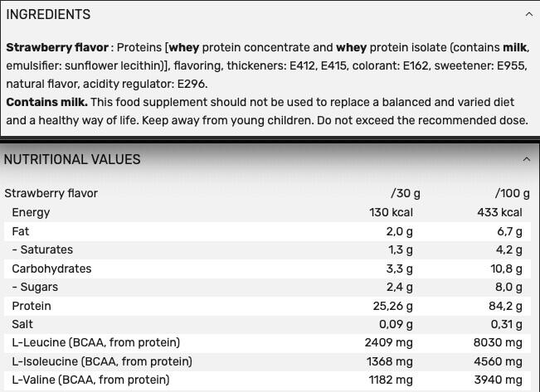Select the Strawberry flavor label in ingredients
Image resolution: width=540 pixels, height=392 pixels.
point(56,47)
